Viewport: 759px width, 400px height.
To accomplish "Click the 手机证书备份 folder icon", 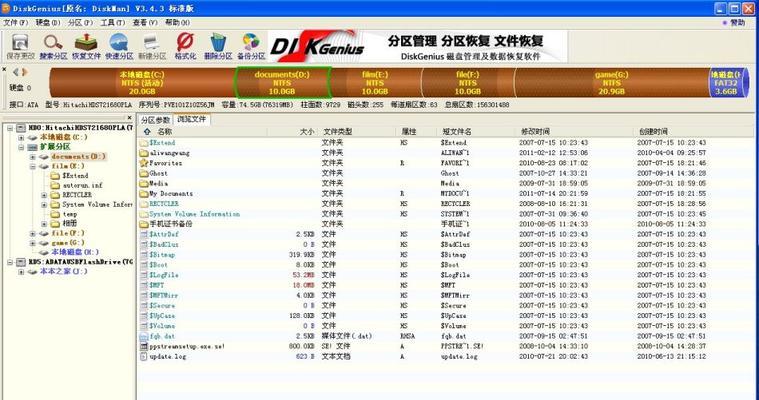I will [144, 224].
